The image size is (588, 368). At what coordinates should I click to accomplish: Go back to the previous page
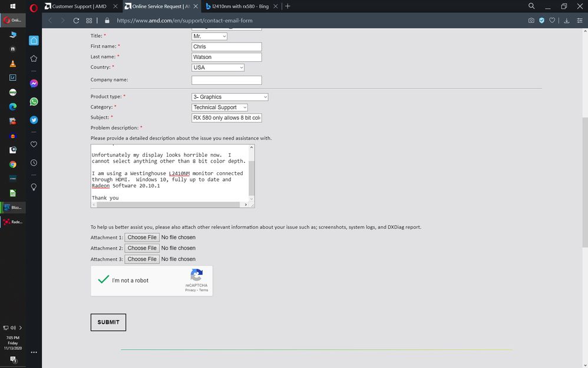pyautogui.click(x=50, y=21)
